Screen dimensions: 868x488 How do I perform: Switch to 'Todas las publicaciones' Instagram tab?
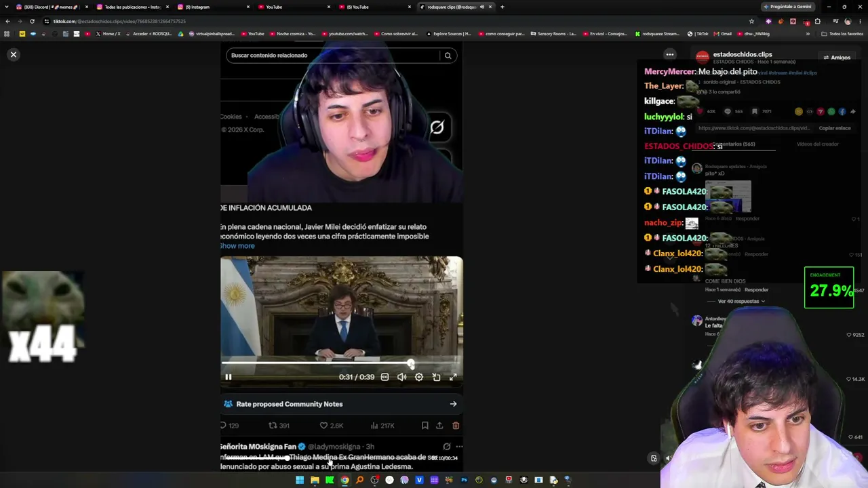coord(132,7)
